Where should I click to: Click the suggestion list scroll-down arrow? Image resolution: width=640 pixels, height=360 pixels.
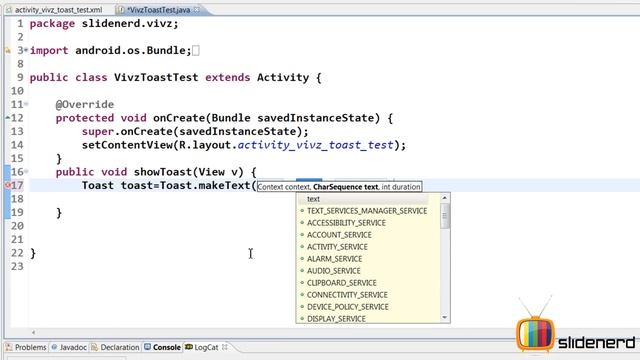point(445,318)
